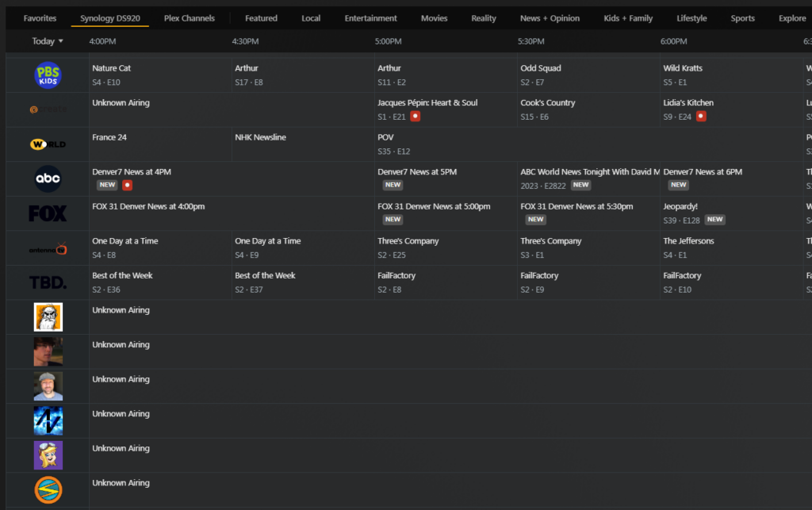
Task: Select the Antenna TV channel logo
Action: 48,248
